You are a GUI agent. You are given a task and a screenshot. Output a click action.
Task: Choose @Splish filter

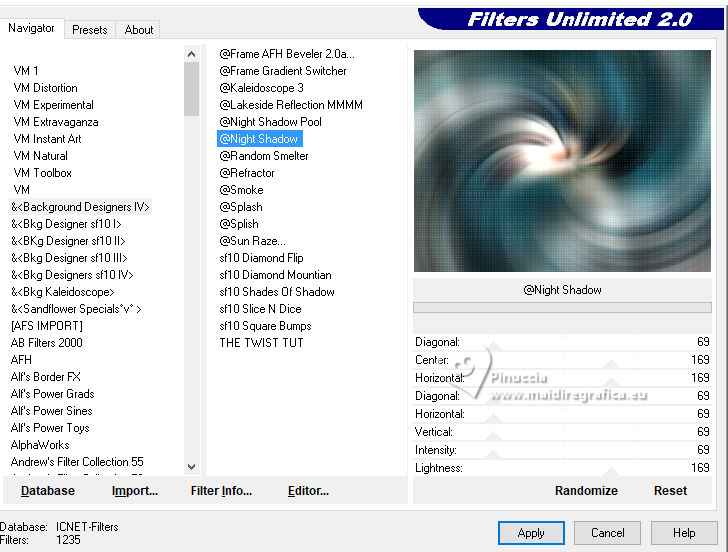239,224
